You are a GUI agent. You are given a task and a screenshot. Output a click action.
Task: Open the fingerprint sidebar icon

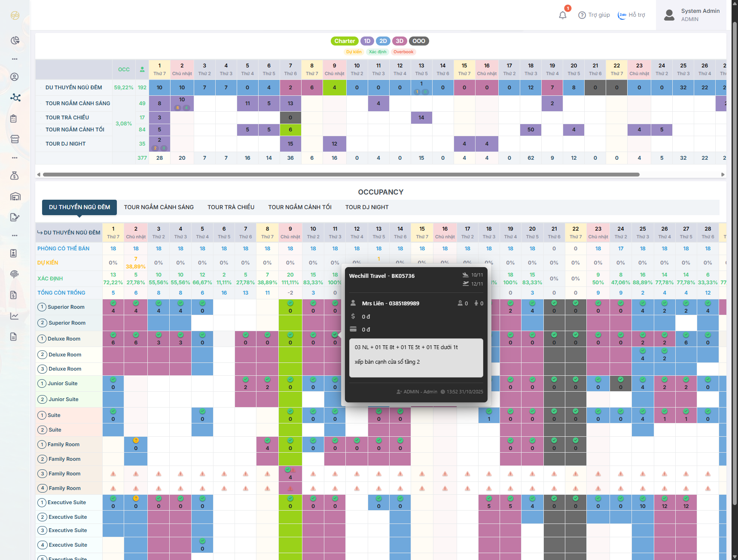(15, 274)
